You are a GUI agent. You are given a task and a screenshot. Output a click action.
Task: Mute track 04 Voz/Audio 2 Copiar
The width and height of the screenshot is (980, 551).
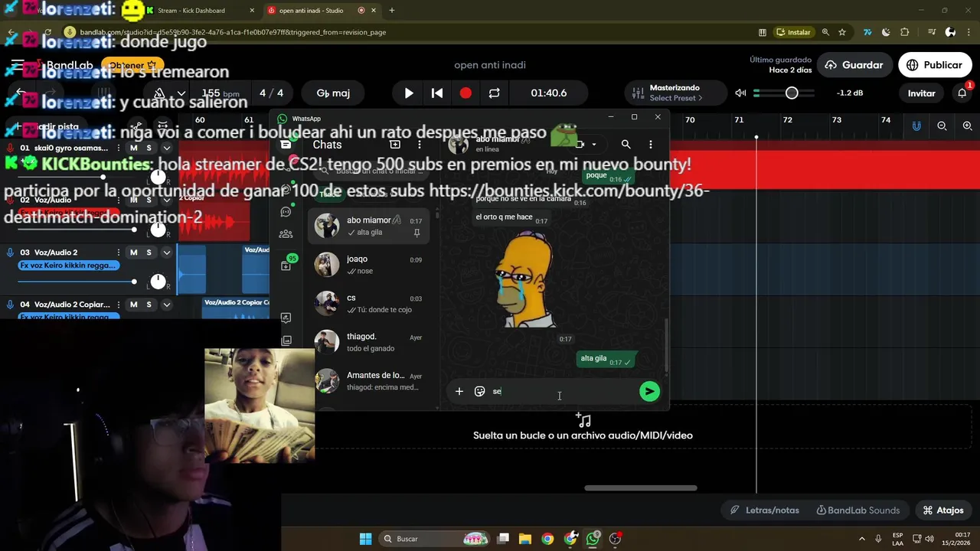[134, 305]
